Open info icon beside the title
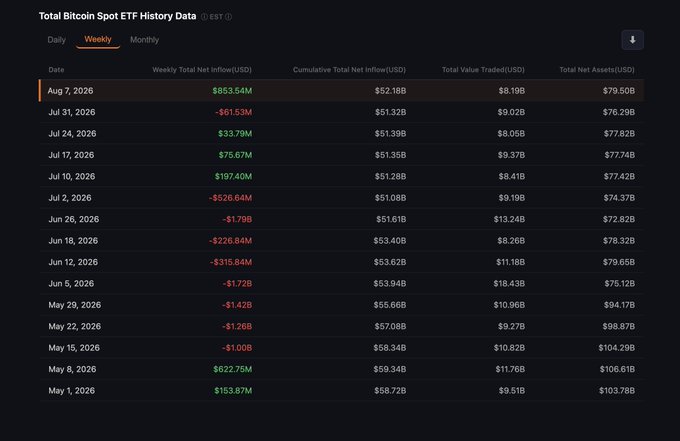 pyautogui.click(x=204, y=17)
